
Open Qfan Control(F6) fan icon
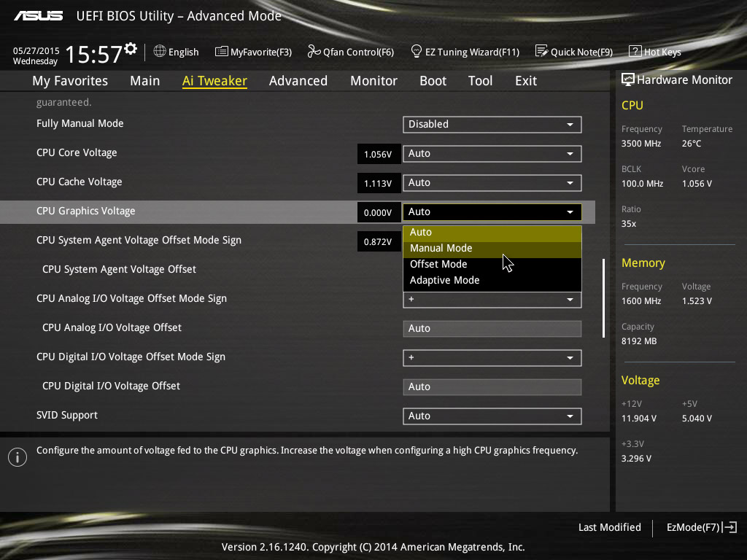click(x=314, y=52)
